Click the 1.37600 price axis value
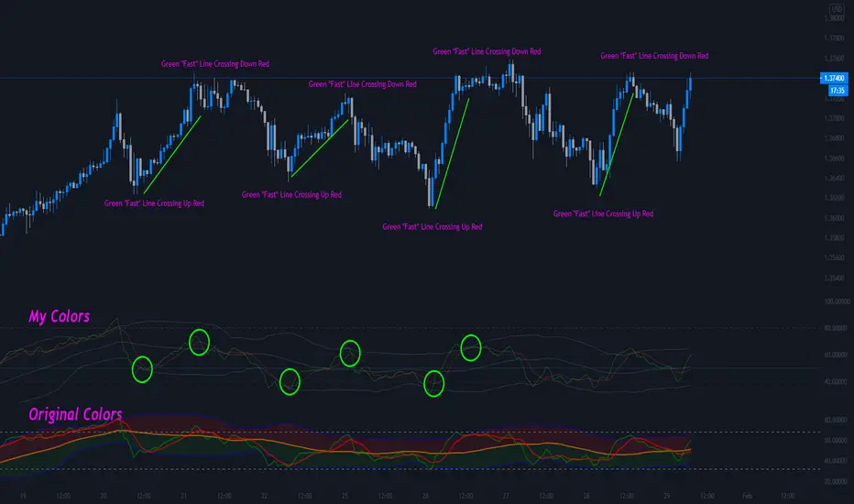 pyautogui.click(x=834, y=59)
